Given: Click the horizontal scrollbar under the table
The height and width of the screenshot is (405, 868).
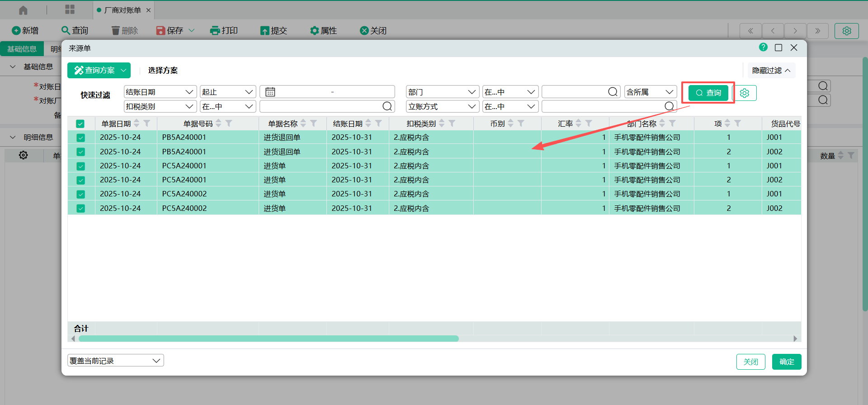Looking at the screenshot, I should (269, 338).
